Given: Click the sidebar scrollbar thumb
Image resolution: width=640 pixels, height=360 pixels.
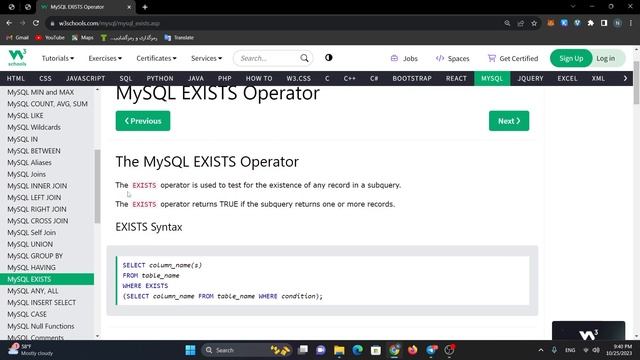Looking at the screenshot, I should (97, 186).
